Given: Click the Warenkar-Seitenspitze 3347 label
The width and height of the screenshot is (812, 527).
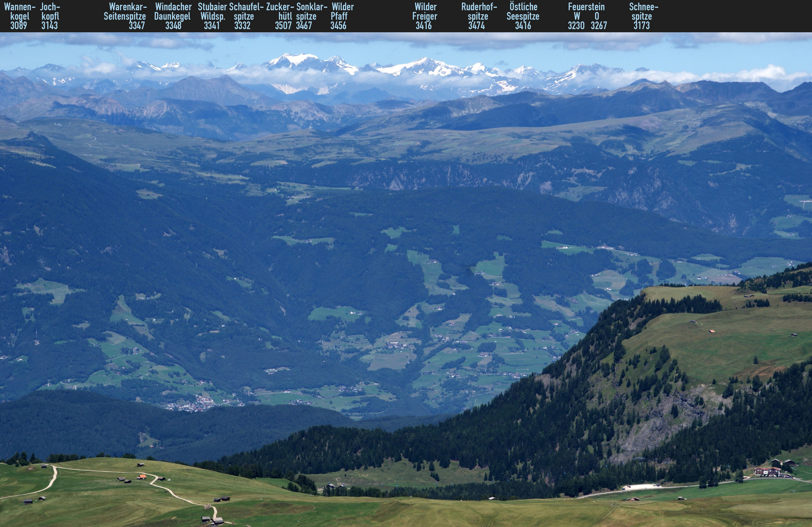Looking at the screenshot, I should point(125,16).
